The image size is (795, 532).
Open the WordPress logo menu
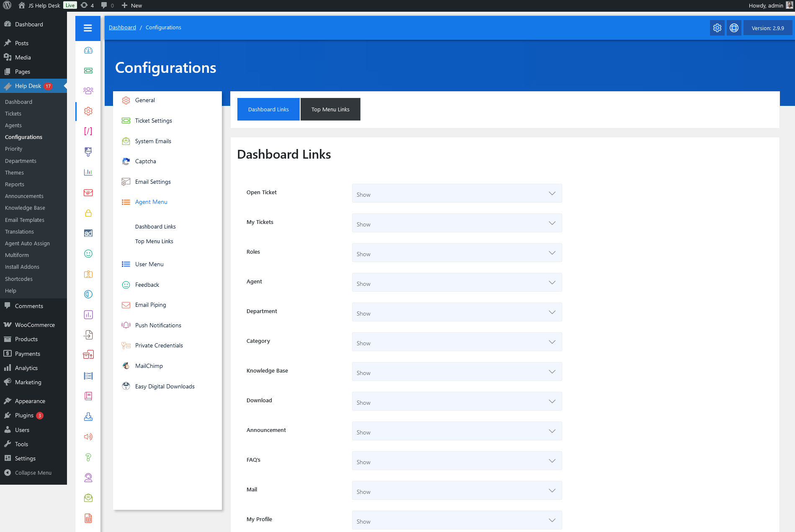pyautogui.click(x=7, y=5)
